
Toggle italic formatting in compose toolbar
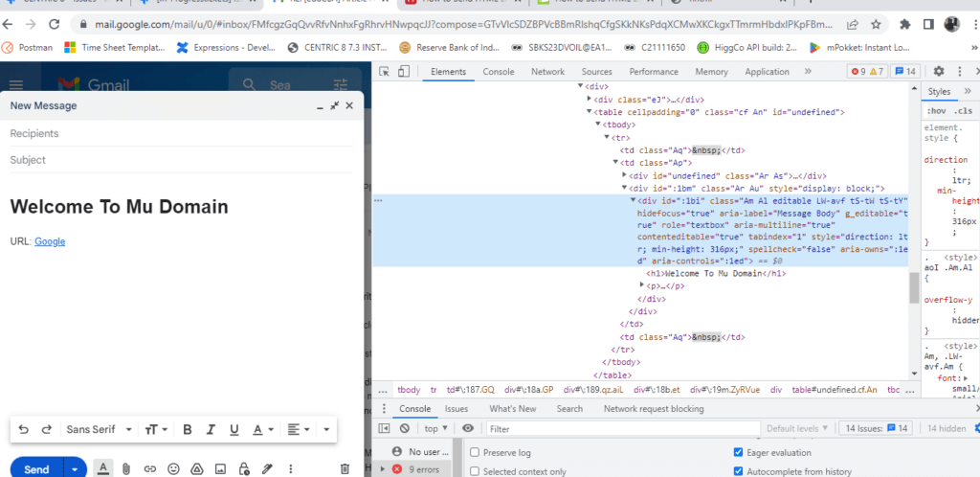tap(211, 429)
